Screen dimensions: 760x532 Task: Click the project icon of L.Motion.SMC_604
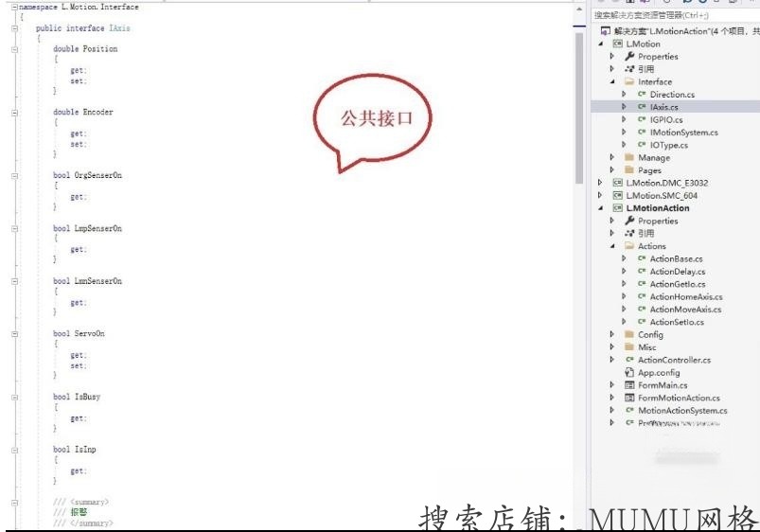point(617,195)
